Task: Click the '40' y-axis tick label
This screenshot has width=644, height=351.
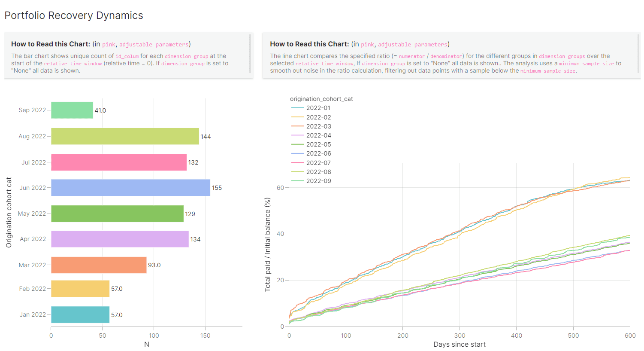Action: tap(280, 234)
